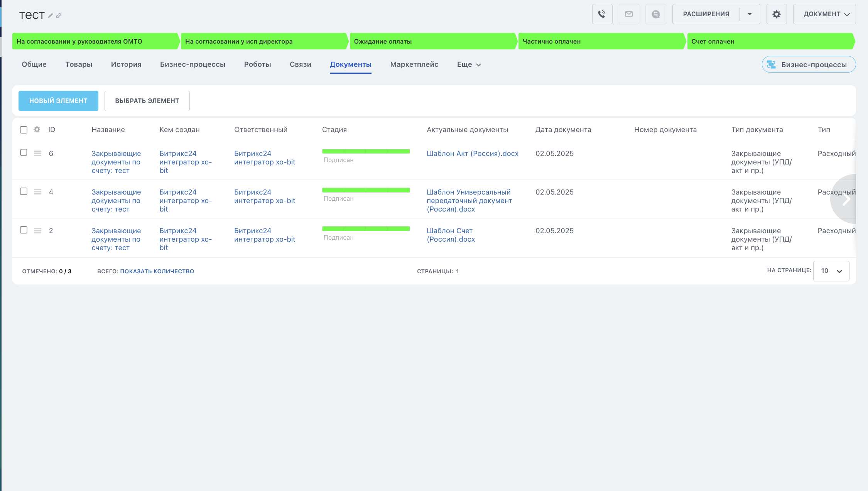Sort by the ID column header

click(x=52, y=130)
